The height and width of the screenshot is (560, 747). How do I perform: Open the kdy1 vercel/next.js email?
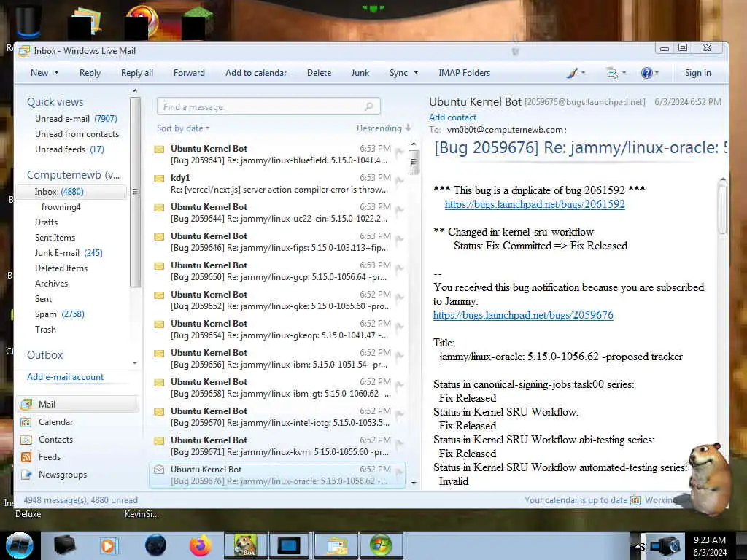pos(278,184)
